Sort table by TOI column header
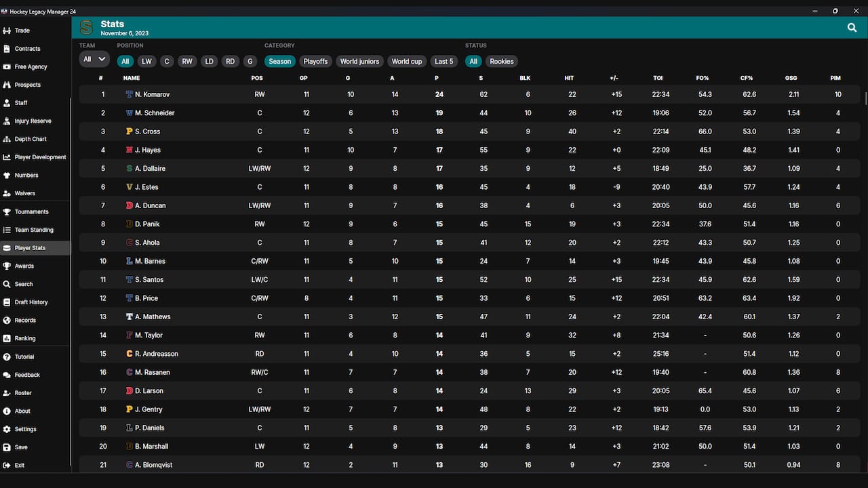 pos(658,78)
